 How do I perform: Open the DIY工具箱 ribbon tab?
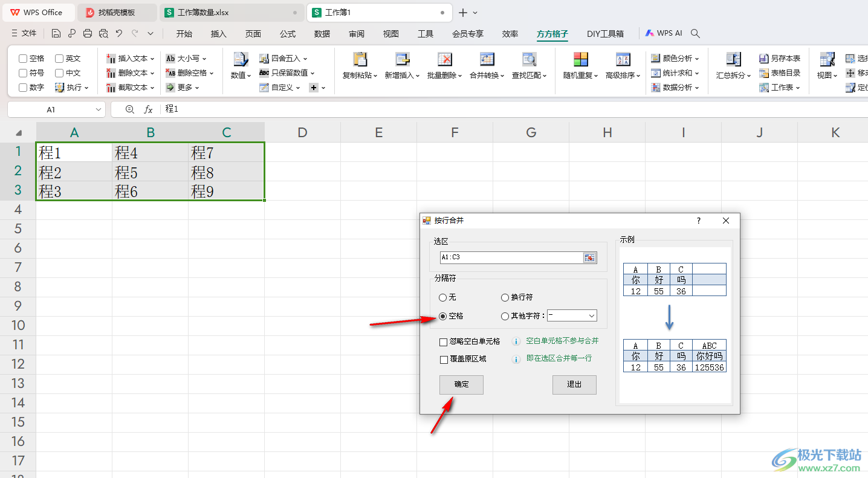coord(605,34)
